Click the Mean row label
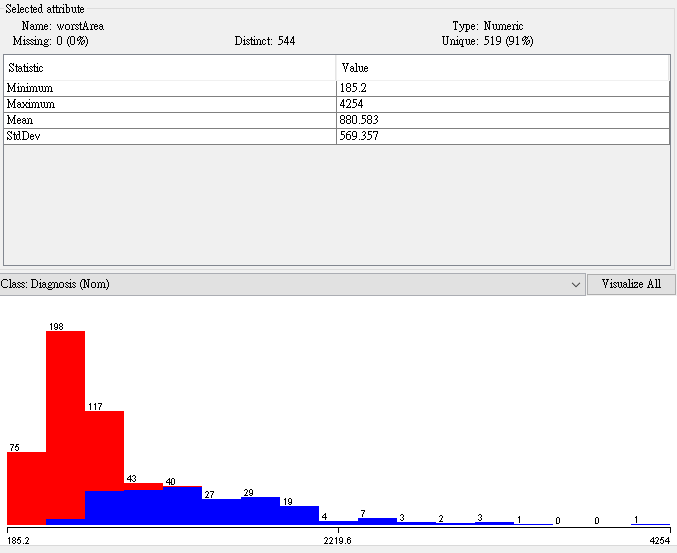The image size is (677, 553). coord(20,120)
